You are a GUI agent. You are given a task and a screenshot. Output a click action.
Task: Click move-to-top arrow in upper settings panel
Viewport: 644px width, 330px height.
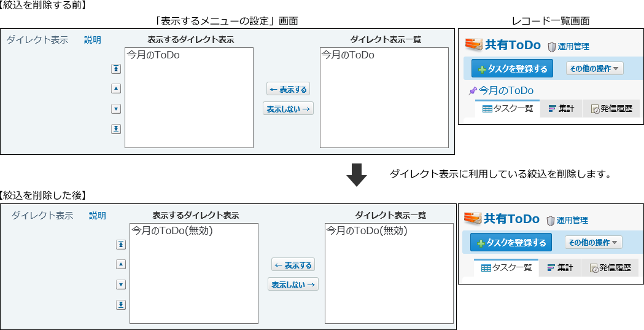click(116, 69)
